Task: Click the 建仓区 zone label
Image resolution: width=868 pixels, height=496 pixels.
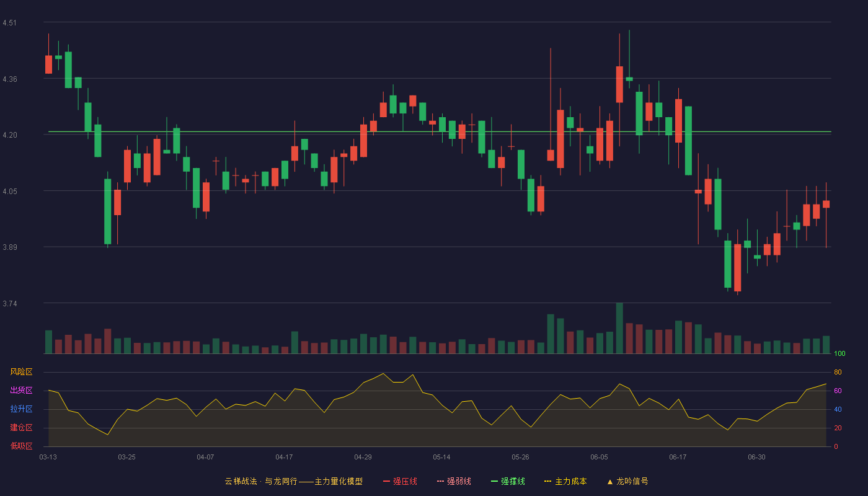Action: pos(21,428)
